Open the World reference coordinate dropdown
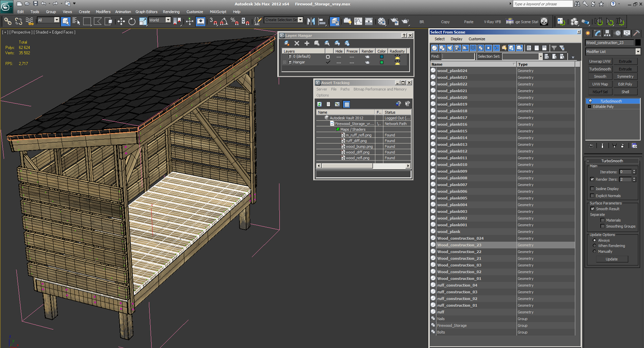 160,20
